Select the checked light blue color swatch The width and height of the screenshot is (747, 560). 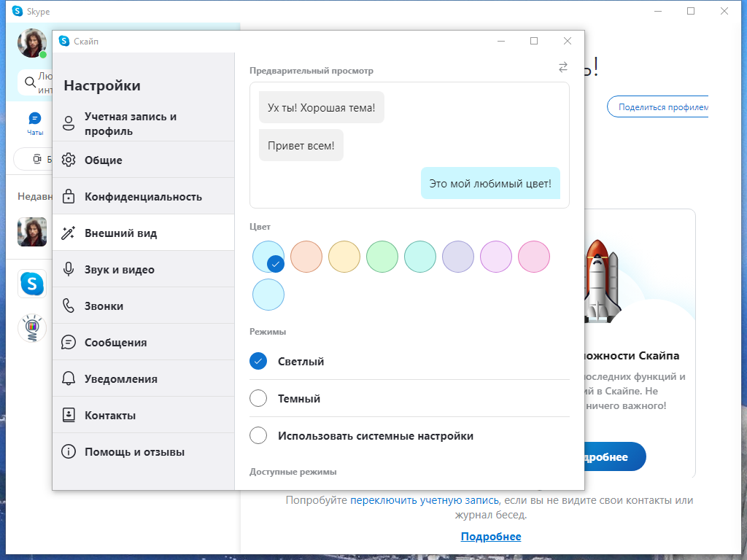(268, 257)
